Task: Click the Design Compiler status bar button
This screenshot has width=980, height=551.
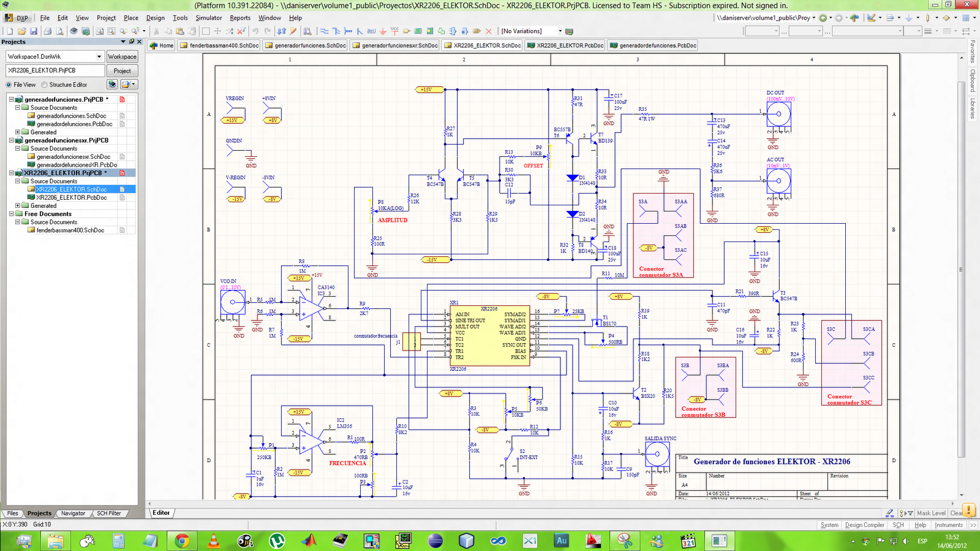Action: pyautogui.click(x=865, y=525)
